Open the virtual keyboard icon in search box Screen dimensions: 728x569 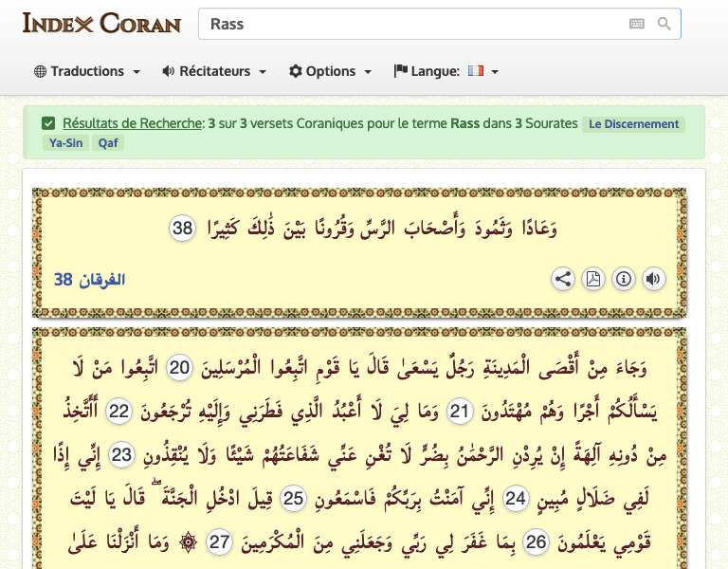coord(636,24)
